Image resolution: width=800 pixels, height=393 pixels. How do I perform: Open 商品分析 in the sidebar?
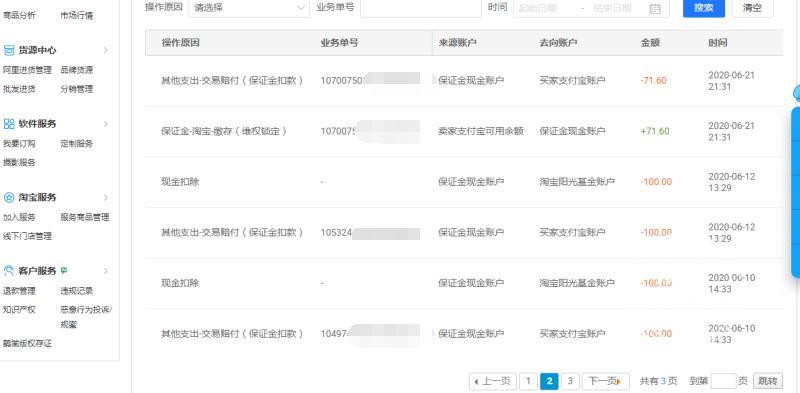19,15
